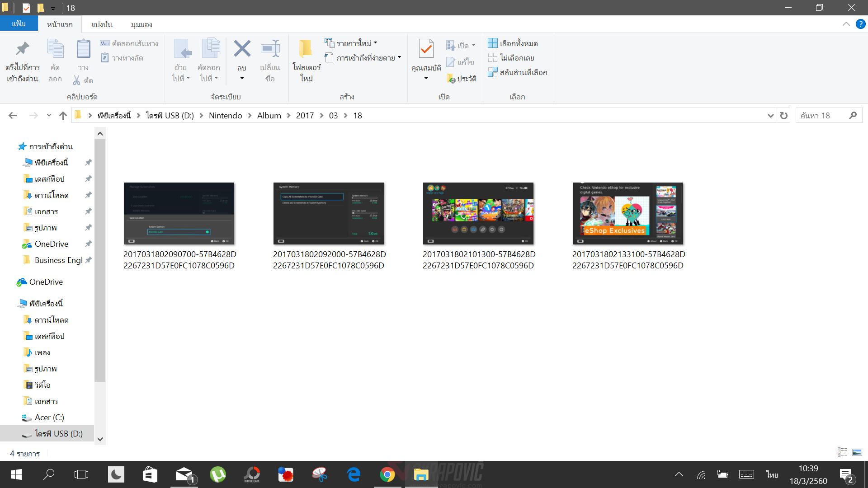868x488 pixels.
Task: Switch to details view layout
Action: (842, 452)
